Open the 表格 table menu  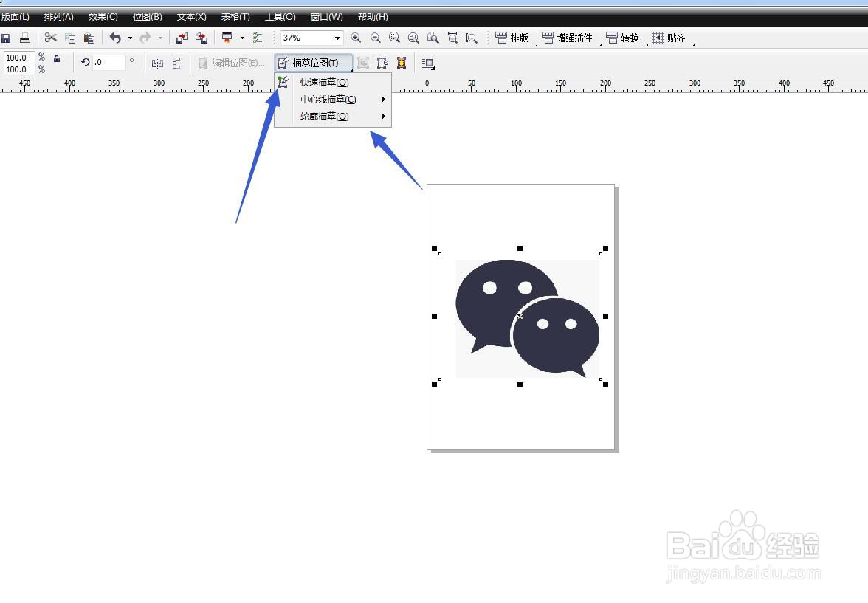coord(235,17)
